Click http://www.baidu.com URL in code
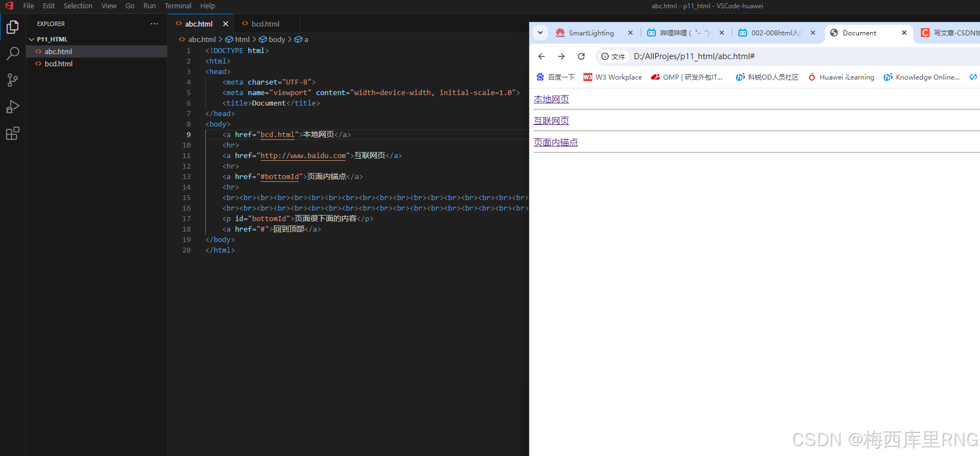The width and height of the screenshot is (980, 456). [303, 155]
